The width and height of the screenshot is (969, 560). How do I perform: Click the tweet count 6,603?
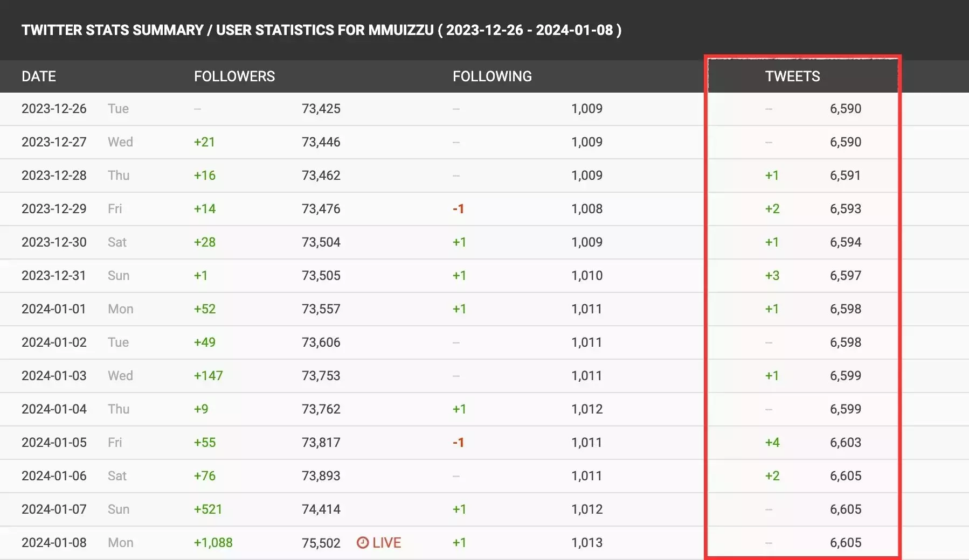[846, 442]
